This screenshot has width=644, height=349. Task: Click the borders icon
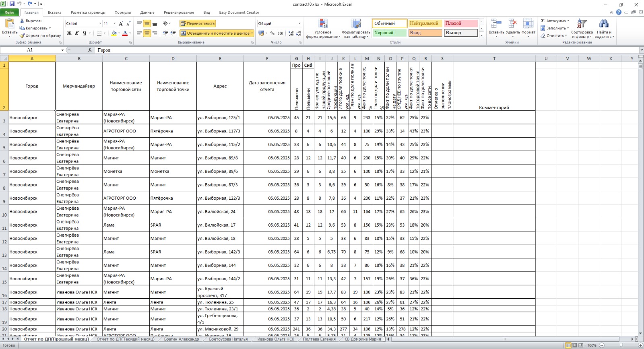click(99, 33)
